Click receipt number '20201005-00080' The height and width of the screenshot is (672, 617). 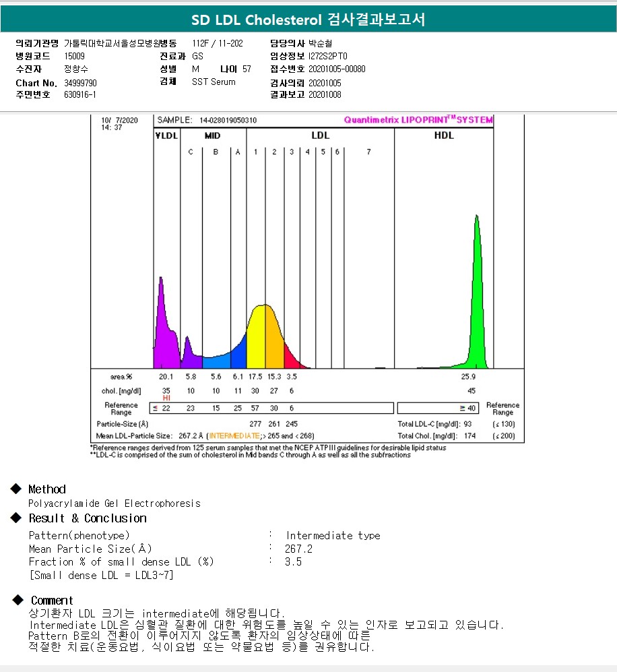(x=337, y=69)
